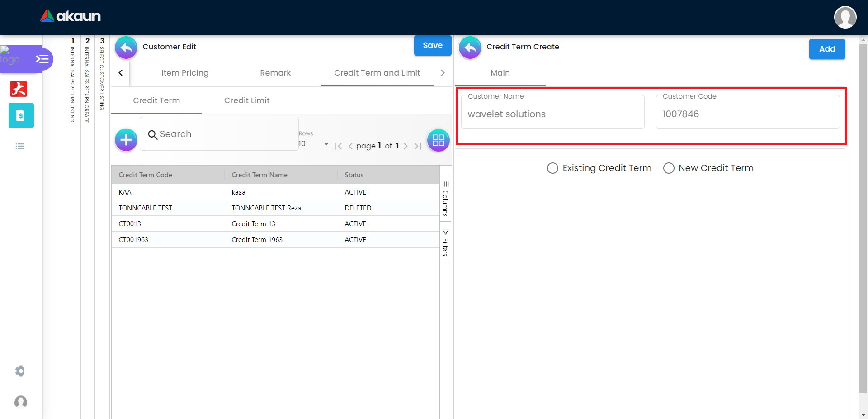The height and width of the screenshot is (419, 868).
Task: Open the red running-figure app icon
Action: pos(19,89)
